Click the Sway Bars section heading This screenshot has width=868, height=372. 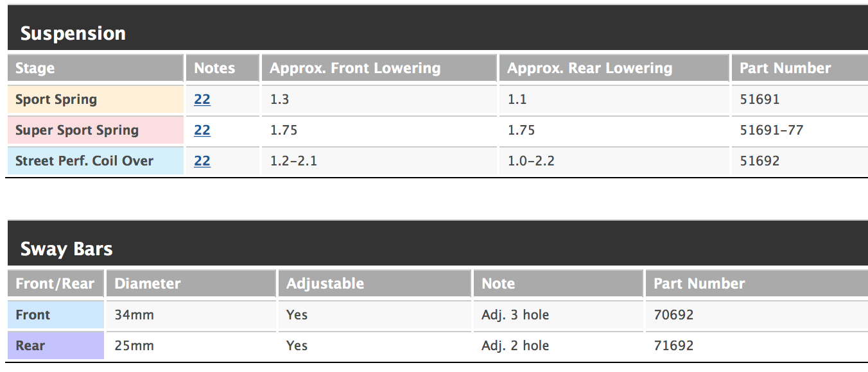click(67, 249)
